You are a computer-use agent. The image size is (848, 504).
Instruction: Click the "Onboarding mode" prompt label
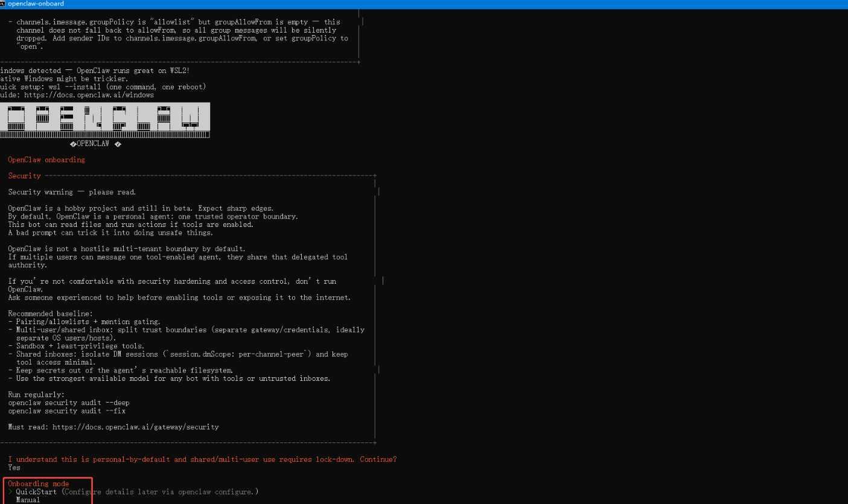[39, 483]
